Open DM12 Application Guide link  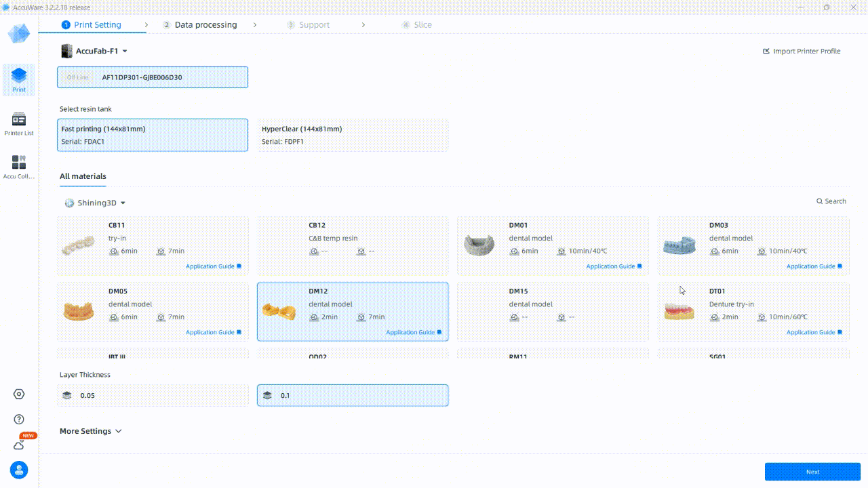(414, 332)
